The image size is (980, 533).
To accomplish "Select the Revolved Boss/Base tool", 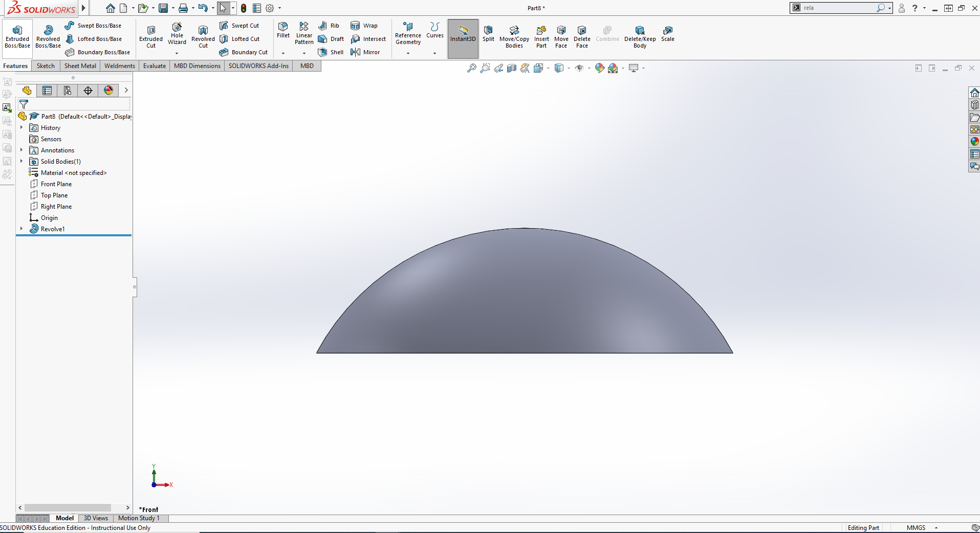I will tap(48, 37).
